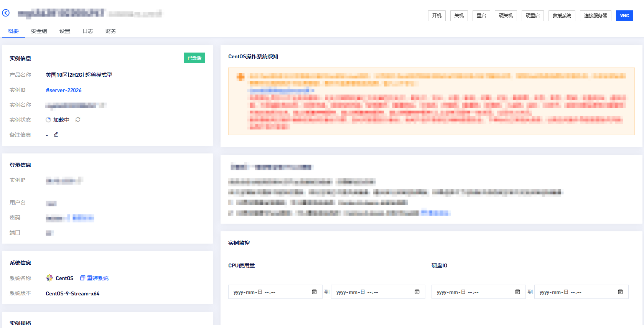The width and height of the screenshot is (644, 328).
Task: Open calendar picker for 硬盘IO start date
Action: [x=517, y=292]
